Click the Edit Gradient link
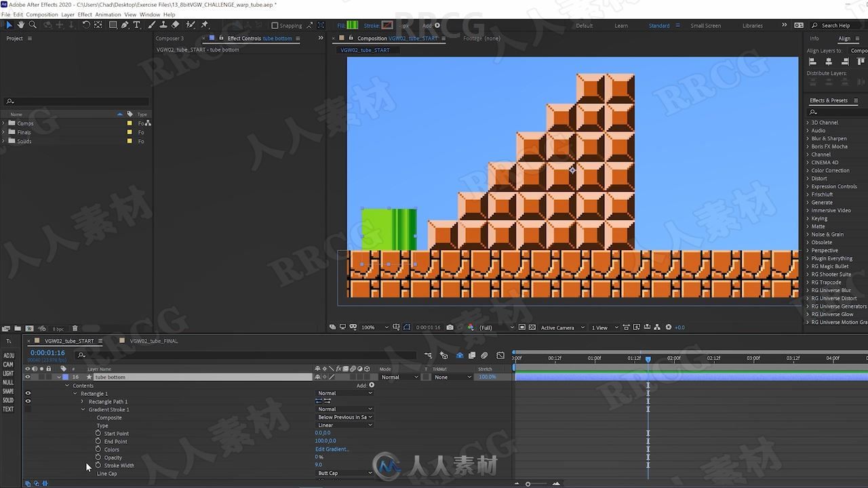 point(332,449)
